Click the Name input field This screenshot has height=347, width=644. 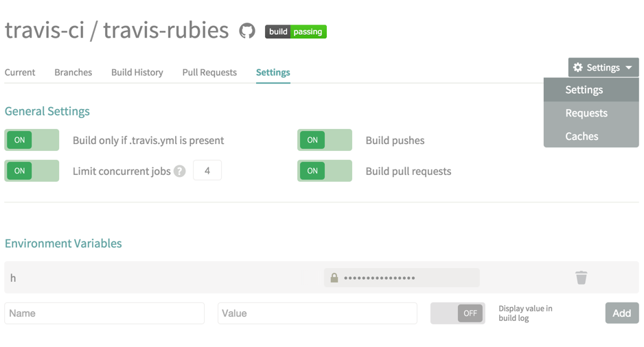[x=104, y=313]
